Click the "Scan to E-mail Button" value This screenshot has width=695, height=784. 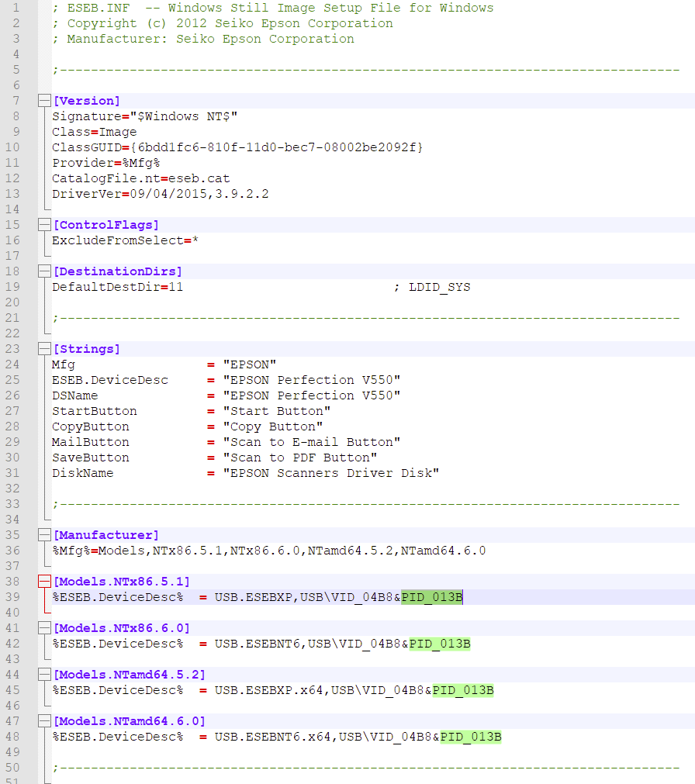click(312, 441)
